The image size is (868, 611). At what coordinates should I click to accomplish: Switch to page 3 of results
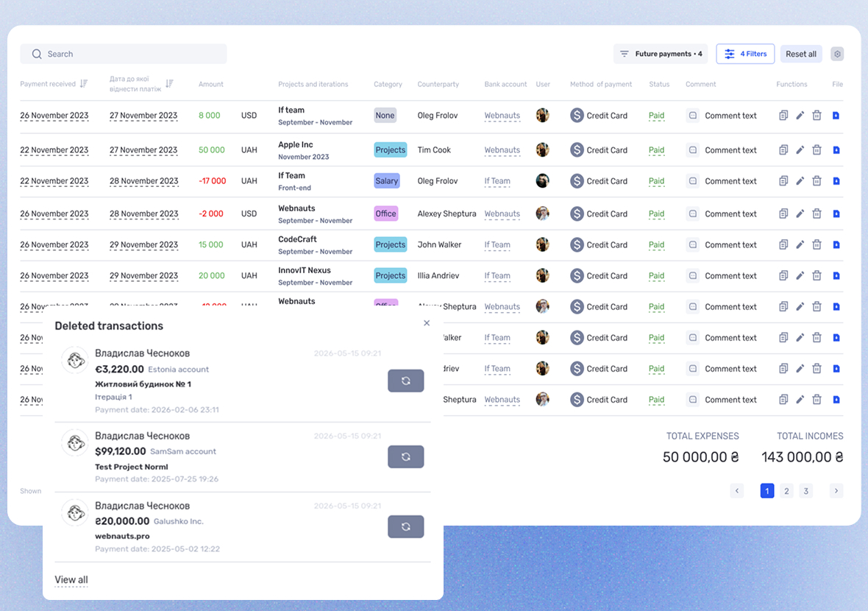pos(805,491)
